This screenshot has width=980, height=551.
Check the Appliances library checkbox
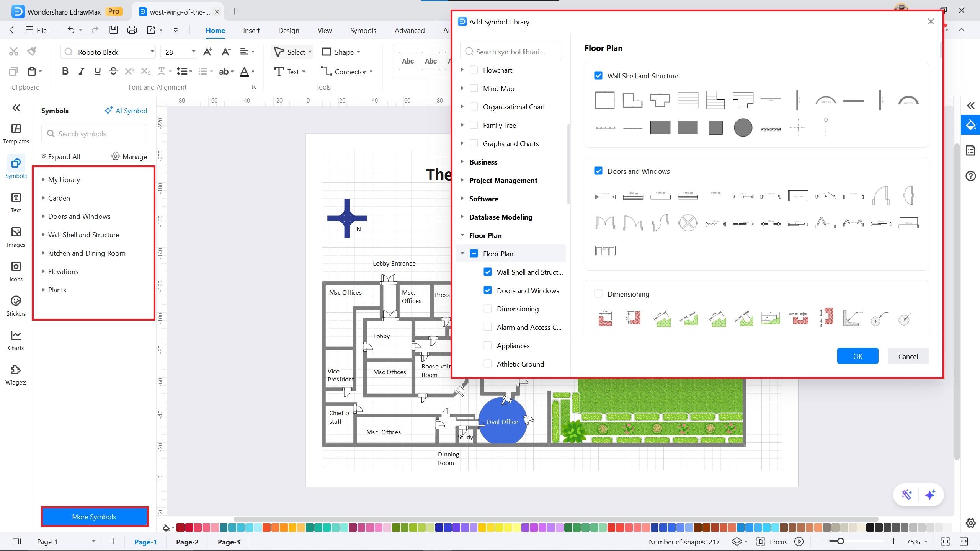488,346
